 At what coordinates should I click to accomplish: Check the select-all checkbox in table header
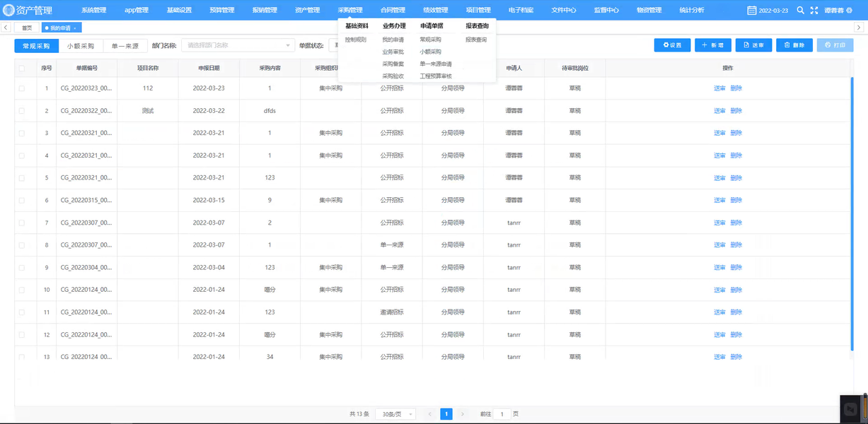click(x=22, y=69)
